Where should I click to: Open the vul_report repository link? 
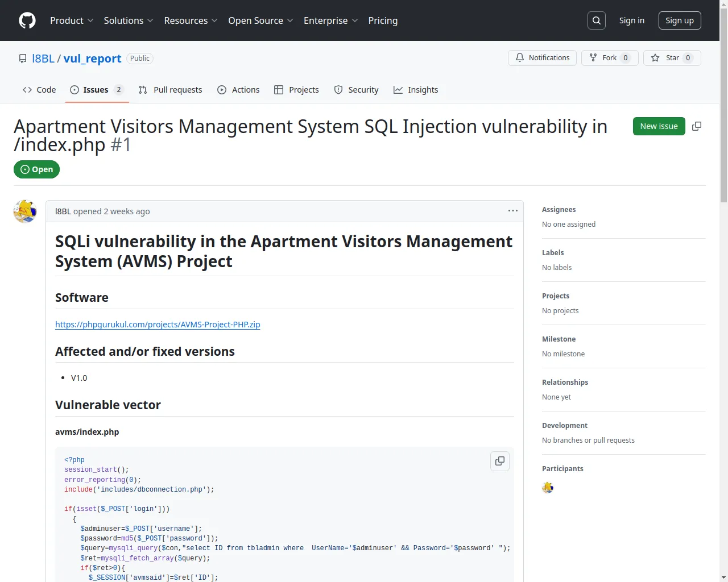93,59
